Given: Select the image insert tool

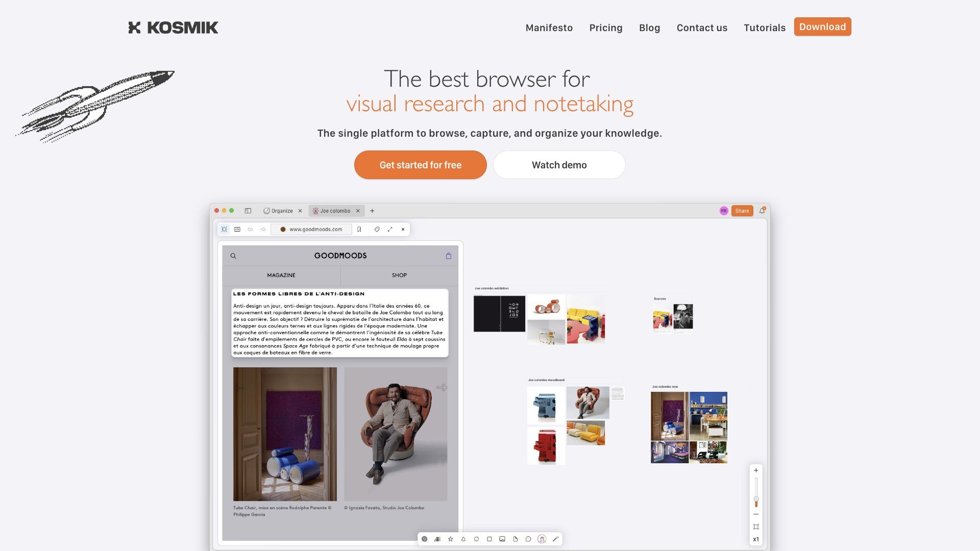Looking at the screenshot, I should [502, 539].
